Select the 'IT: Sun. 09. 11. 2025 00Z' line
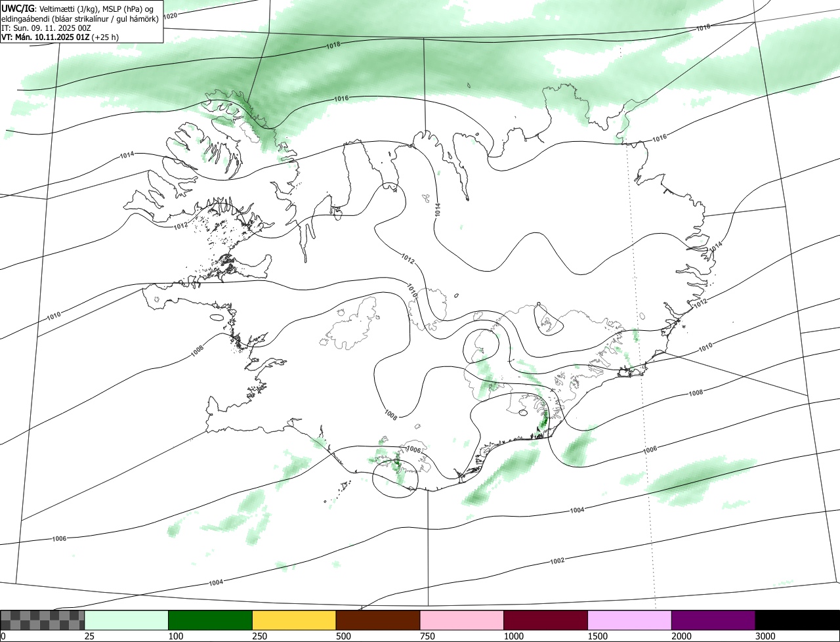The image size is (840, 642). [45, 28]
